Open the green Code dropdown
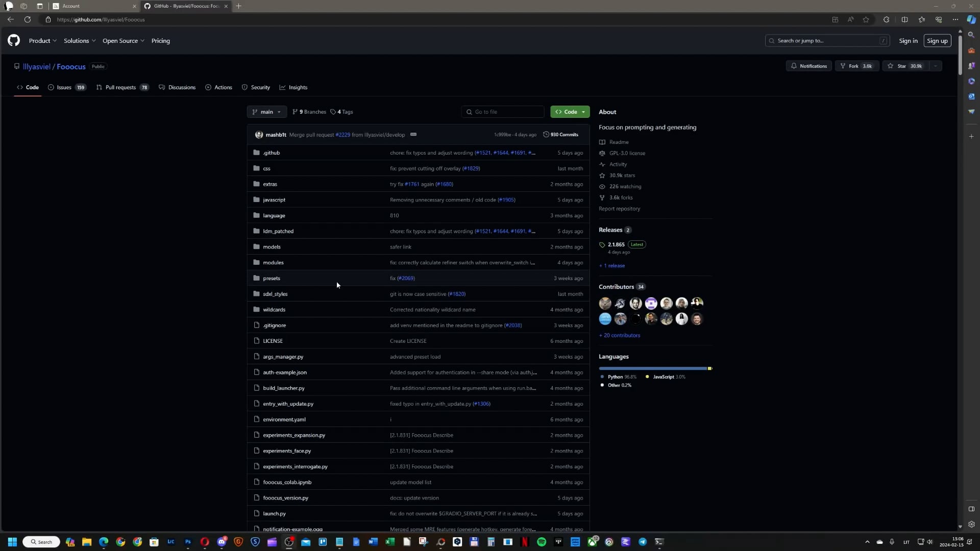The image size is (980, 551). click(570, 112)
